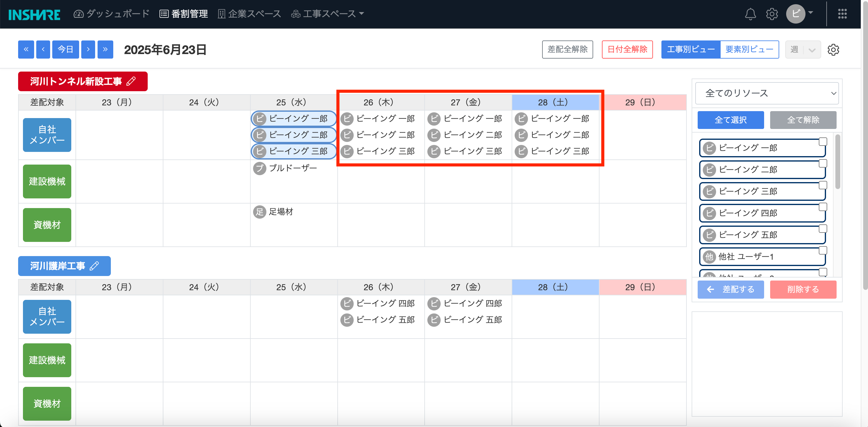Click 29 (日) header in 河川トンネル新設工事
The width and height of the screenshot is (868, 427).
(x=643, y=102)
